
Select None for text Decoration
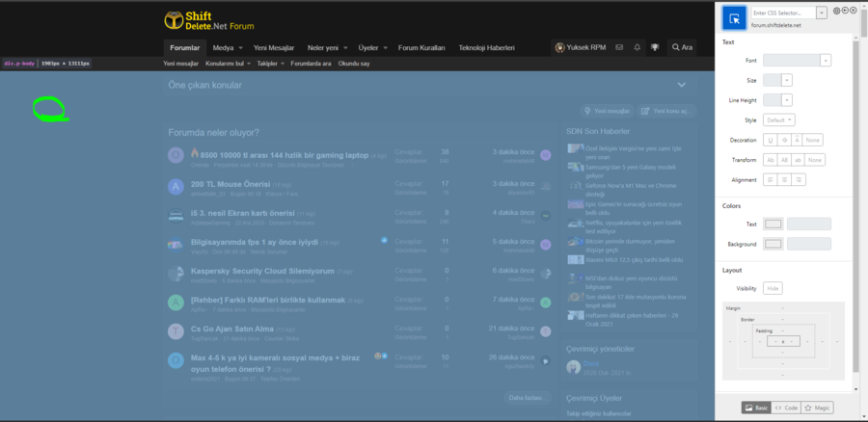coord(813,140)
